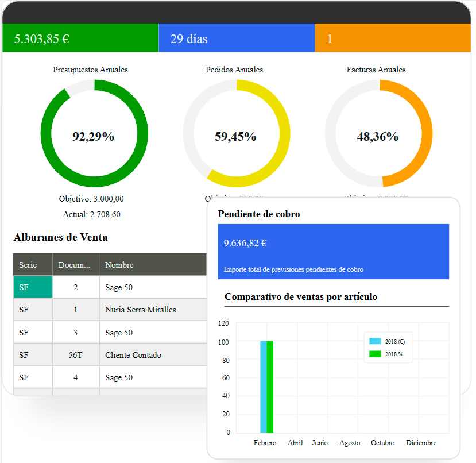The image size is (476, 463).
Task: Click Importe total de previsiones pendientes text
Action: point(293,269)
